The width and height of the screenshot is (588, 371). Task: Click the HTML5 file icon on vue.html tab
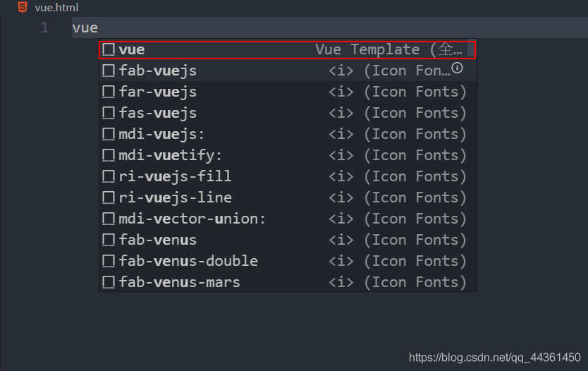(23, 8)
